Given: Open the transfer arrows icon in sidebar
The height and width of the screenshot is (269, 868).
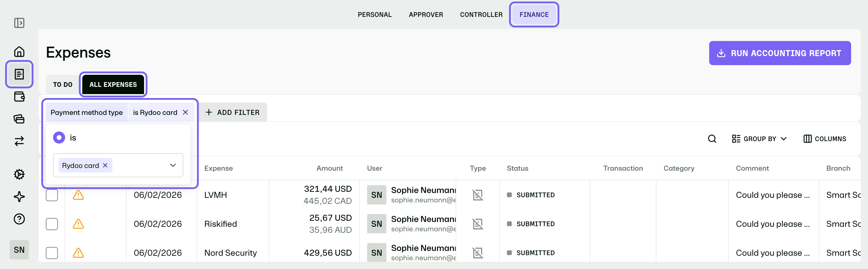Looking at the screenshot, I should [19, 141].
